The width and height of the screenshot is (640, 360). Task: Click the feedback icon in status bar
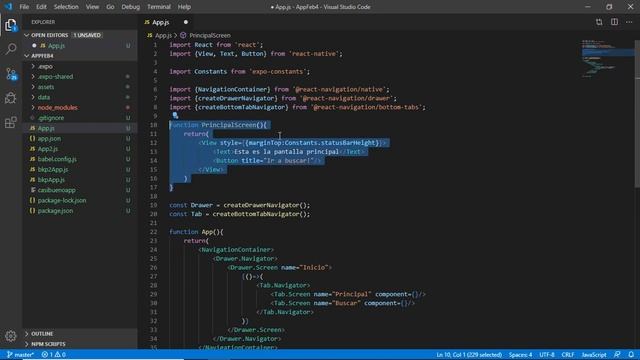click(617, 354)
